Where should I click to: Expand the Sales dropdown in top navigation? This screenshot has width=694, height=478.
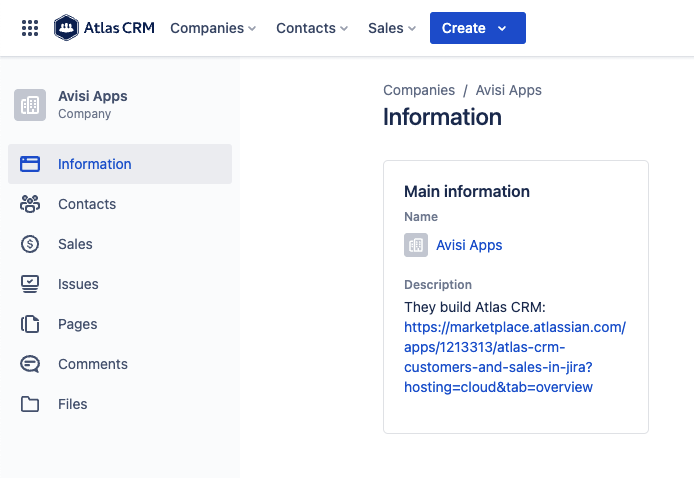(392, 28)
